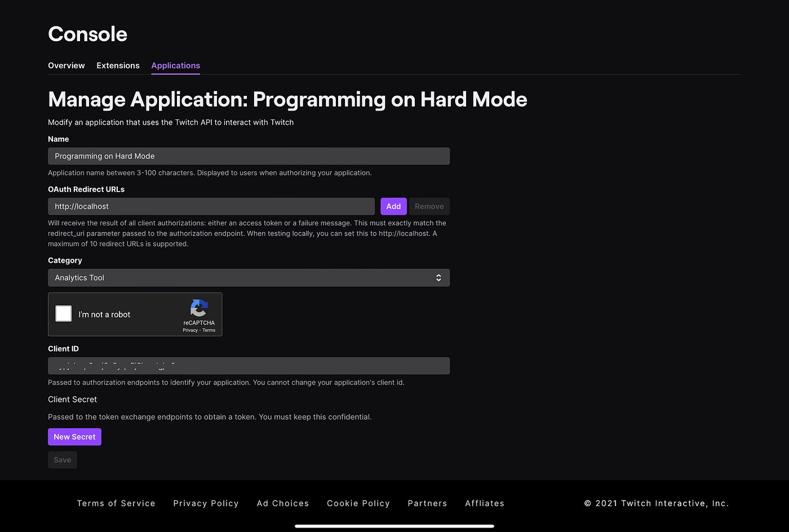Generate a New Secret

(x=74, y=437)
